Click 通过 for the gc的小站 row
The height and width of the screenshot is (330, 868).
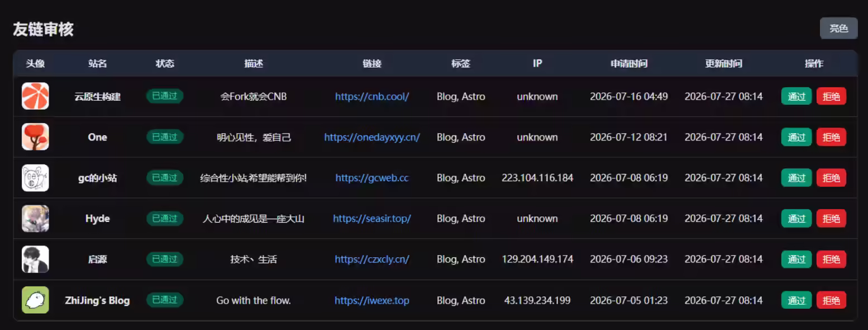point(797,178)
